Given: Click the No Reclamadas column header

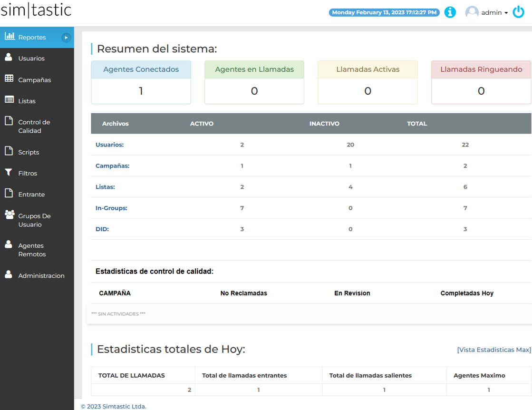Looking at the screenshot, I should point(243,293).
